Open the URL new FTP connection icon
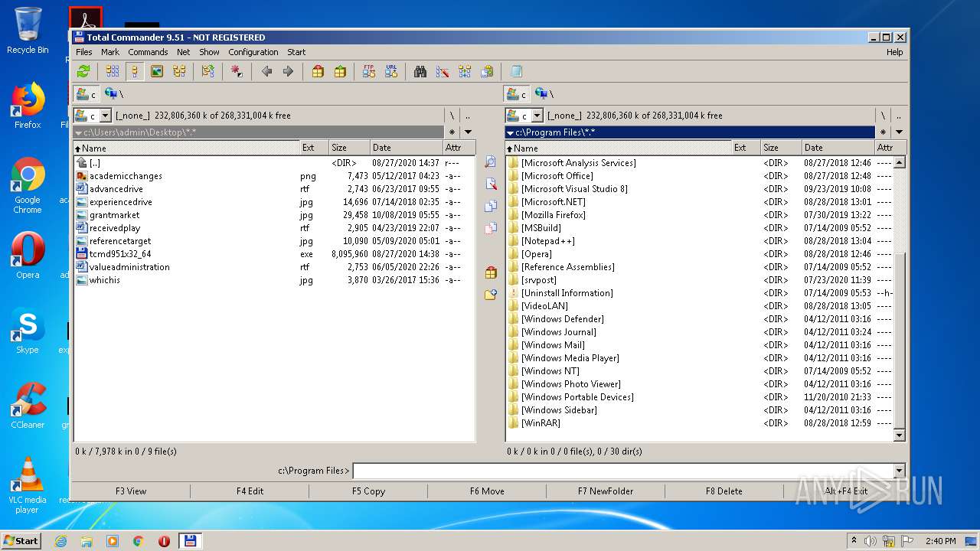 click(x=391, y=71)
